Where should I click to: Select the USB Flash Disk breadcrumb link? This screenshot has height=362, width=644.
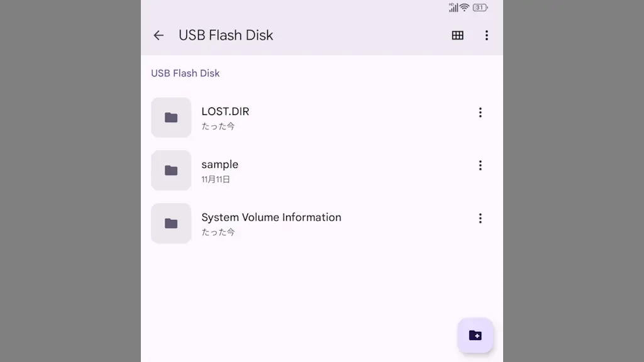(185, 73)
